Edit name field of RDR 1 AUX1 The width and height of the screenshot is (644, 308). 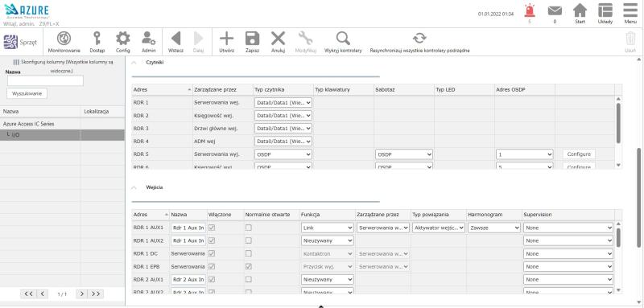pyautogui.click(x=188, y=228)
